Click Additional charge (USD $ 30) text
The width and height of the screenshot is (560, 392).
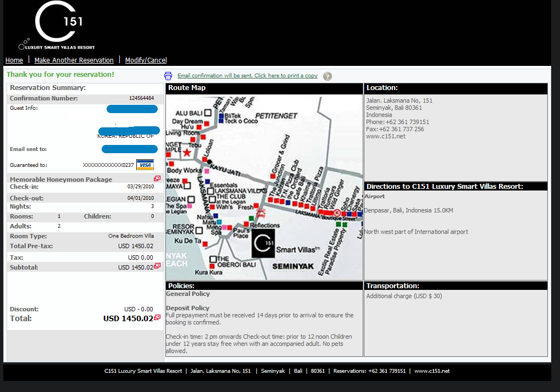[404, 296]
